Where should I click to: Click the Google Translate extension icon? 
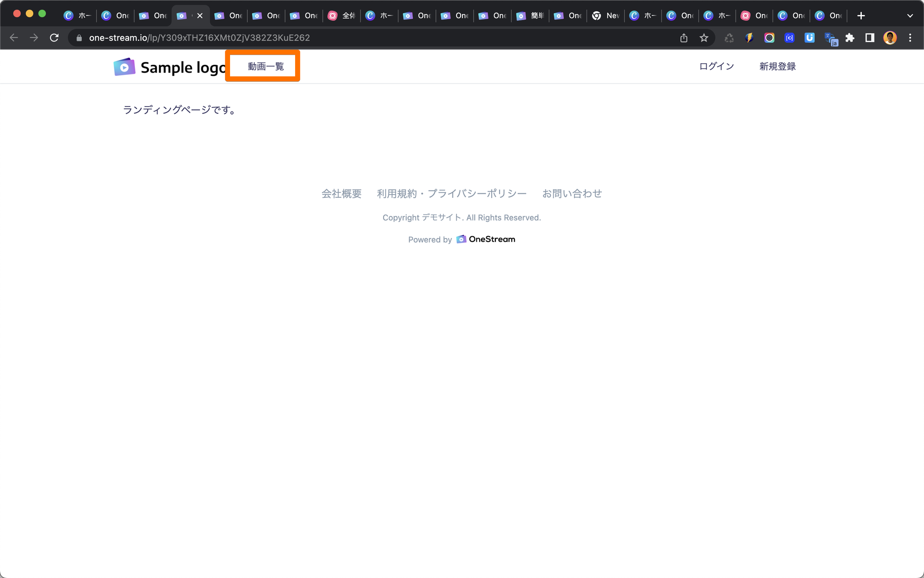pyautogui.click(x=831, y=39)
